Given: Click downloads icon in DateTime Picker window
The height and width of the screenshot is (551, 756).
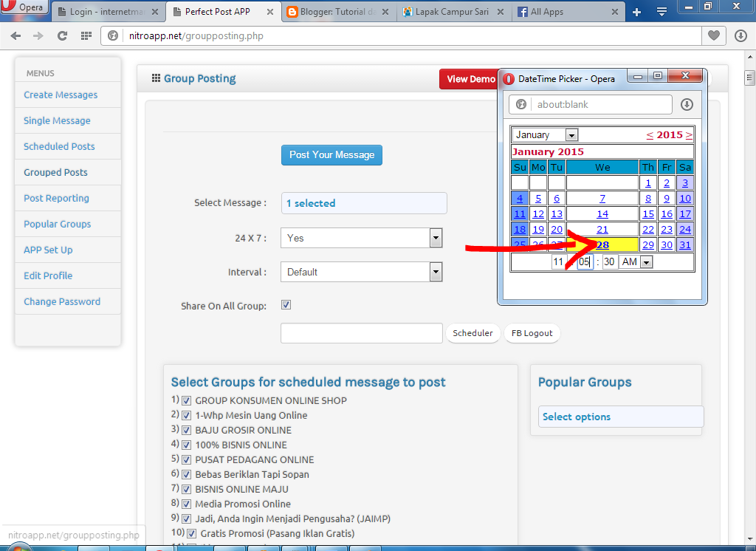Looking at the screenshot, I should pos(687,104).
